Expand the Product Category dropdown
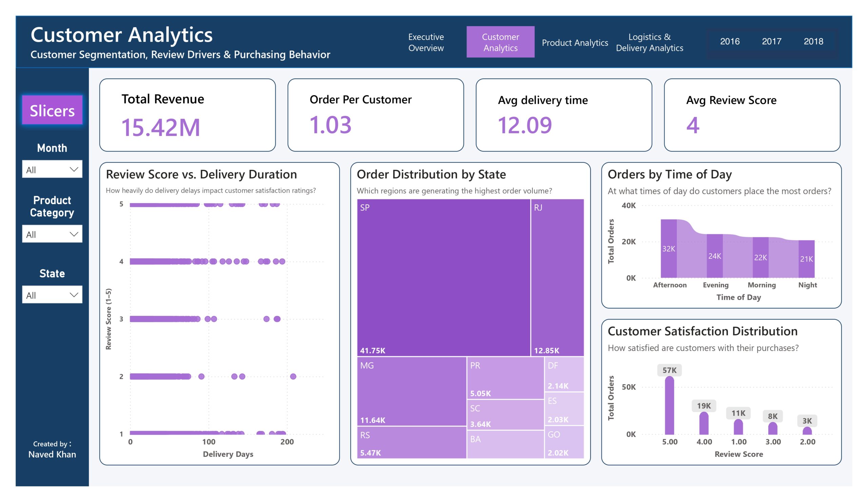The image size is (868, 502). coord(52,234)
